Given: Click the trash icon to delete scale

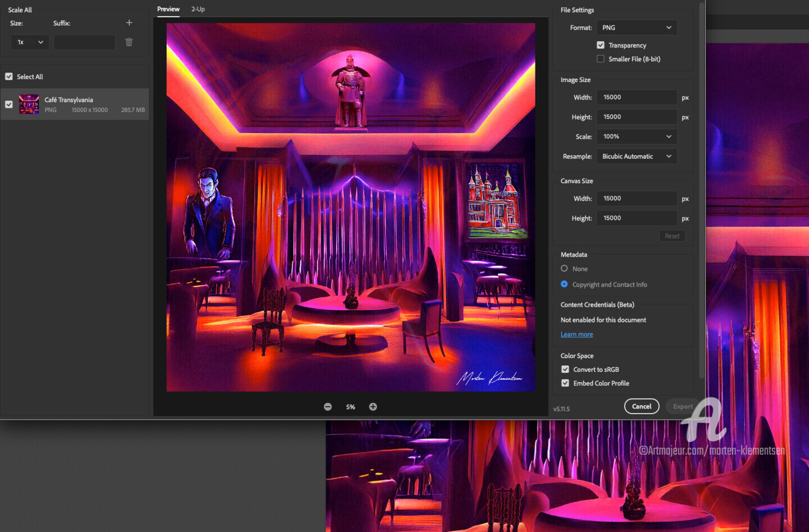Looking at the screenshot, I should (129, 42).
